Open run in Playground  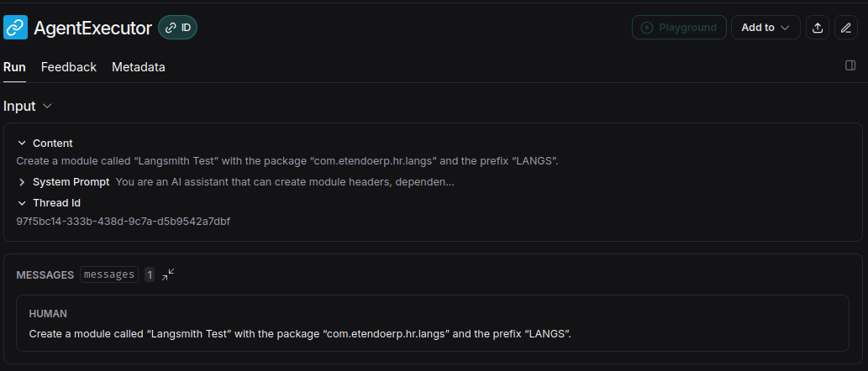click(679, 28)
